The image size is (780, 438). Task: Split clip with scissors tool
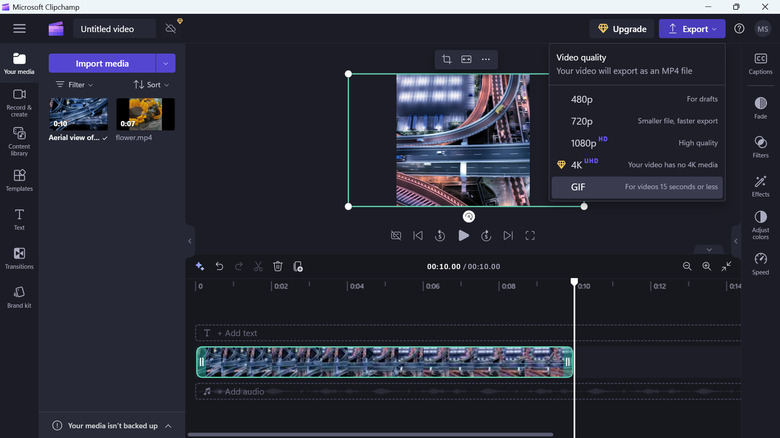[x=258, y=266]
